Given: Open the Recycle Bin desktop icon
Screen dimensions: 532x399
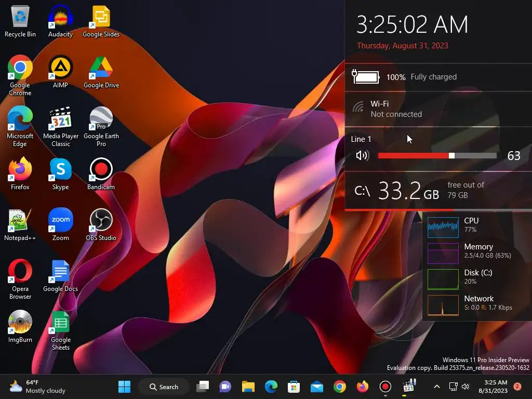Looking at the screenshot, I should pyautogui.click(x=20, y=22).
